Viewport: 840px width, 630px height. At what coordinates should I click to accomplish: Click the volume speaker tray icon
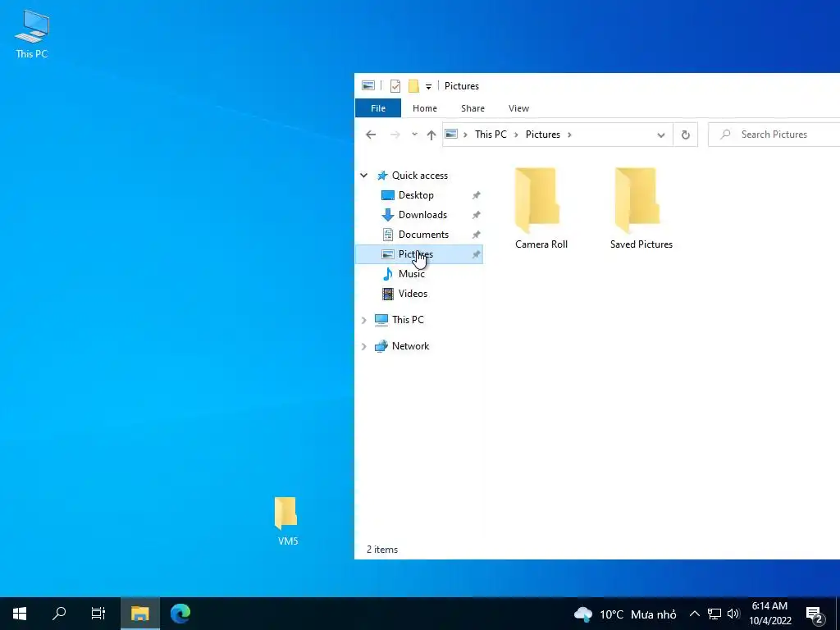(733, 614)
